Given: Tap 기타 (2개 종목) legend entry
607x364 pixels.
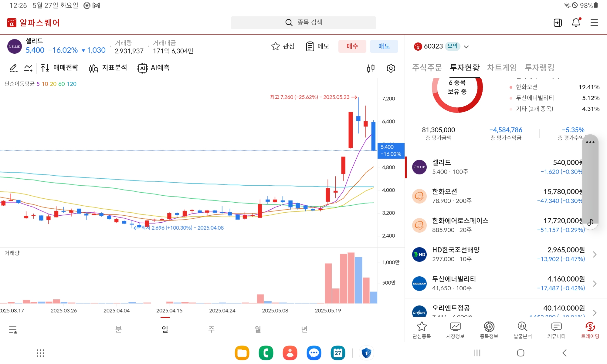Looking at the screenshot, I should point(554,109).
